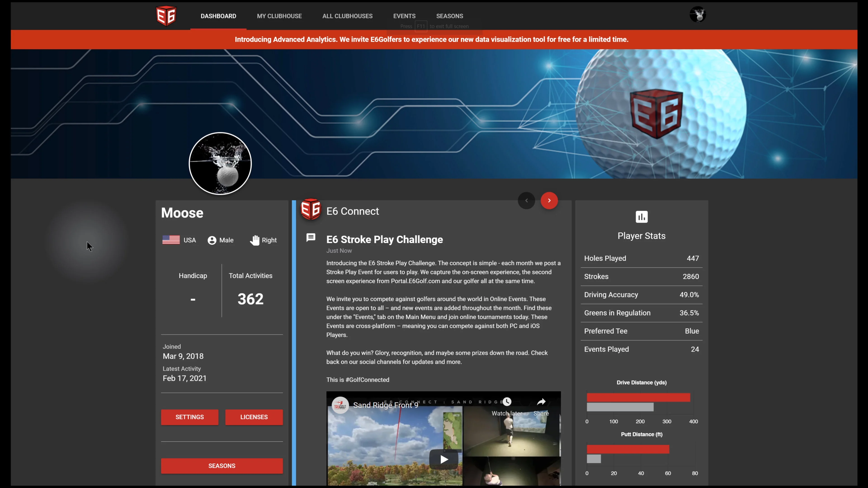
Task: Select the Preferred Tee Blue row
Action: 642,331
